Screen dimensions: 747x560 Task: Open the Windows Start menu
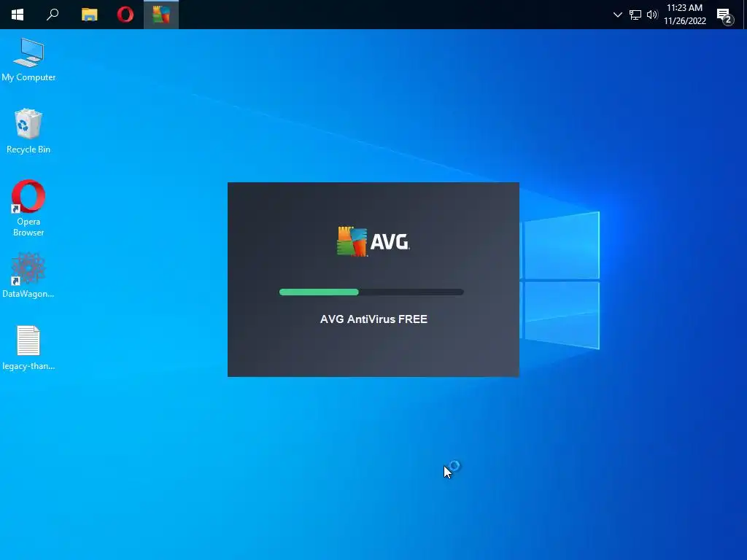click(18, 15)
